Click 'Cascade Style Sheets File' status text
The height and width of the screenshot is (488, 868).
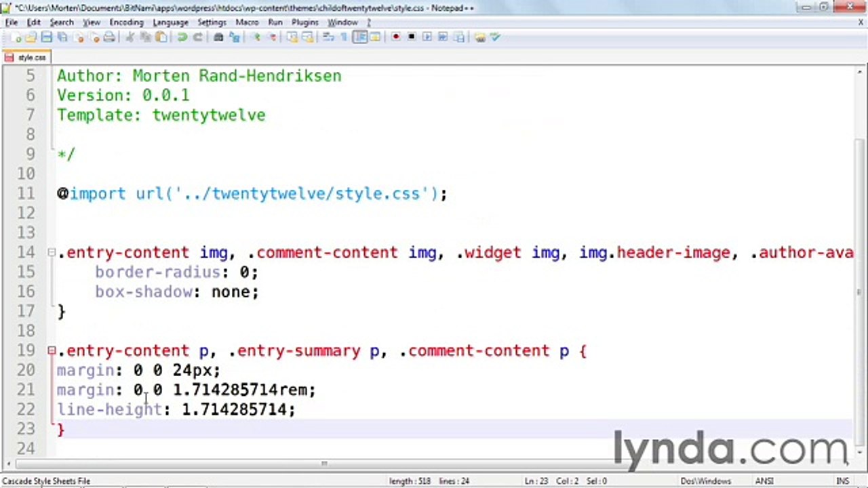coord(46,481)
